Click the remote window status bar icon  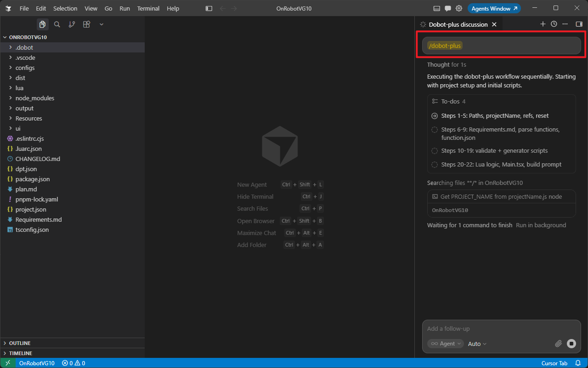pyautogui.click(x=7, y=363)
